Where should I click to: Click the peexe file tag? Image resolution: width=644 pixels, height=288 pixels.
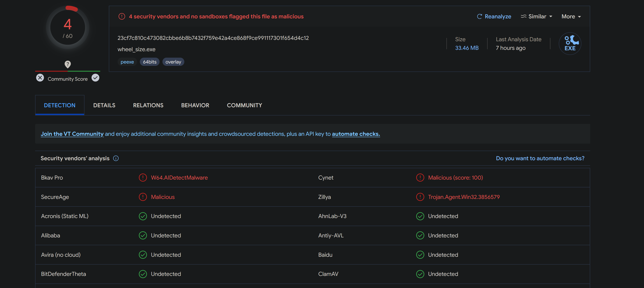127,62
